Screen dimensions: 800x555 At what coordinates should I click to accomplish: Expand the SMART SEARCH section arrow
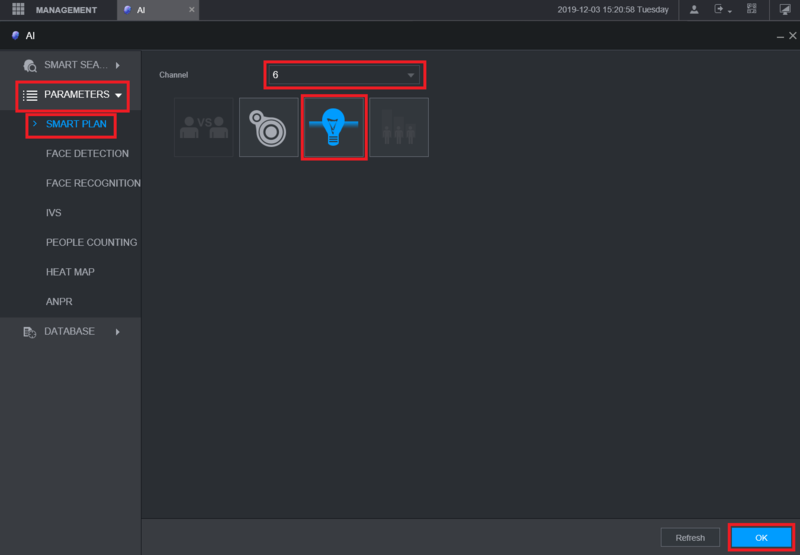tap(118, 65)
